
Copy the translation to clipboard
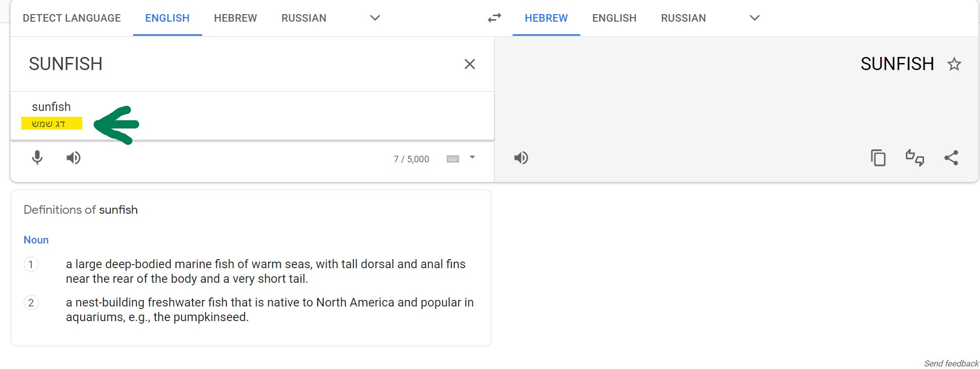coord(878,158)
